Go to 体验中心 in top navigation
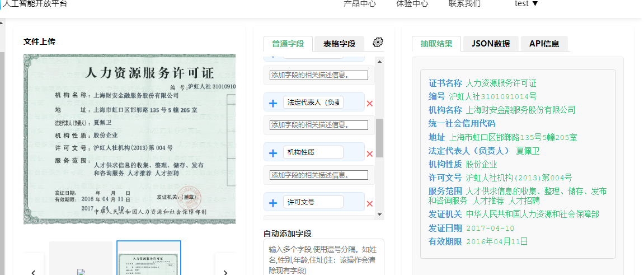644x275 pixels. tap(412, 3)
